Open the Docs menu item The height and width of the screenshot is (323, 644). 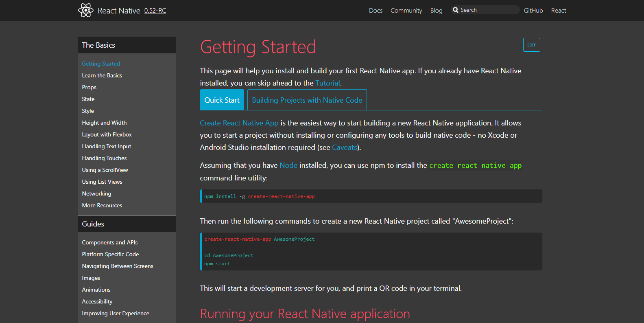pyautogui.click(x=375, y=11)
